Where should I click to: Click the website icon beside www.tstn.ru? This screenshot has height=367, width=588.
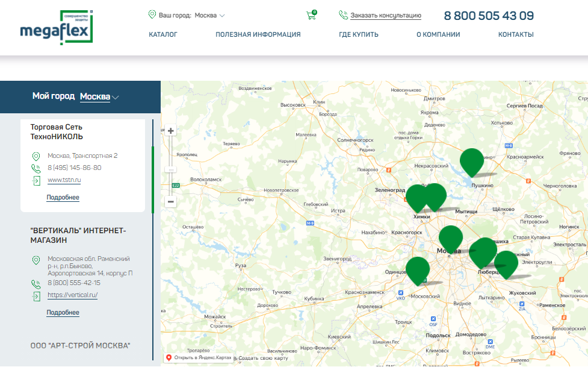pos(36,181)
